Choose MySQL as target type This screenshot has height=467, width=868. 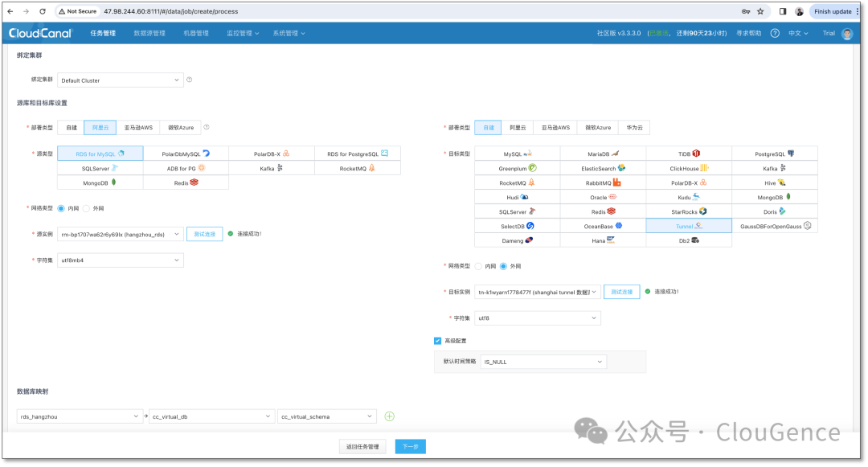pos(517,154)
